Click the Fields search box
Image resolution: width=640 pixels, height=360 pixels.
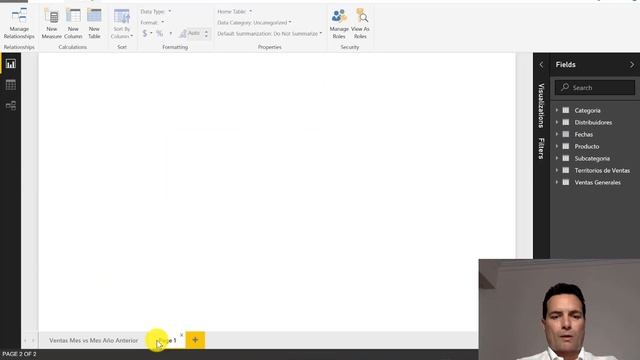(x=595, y=87)
